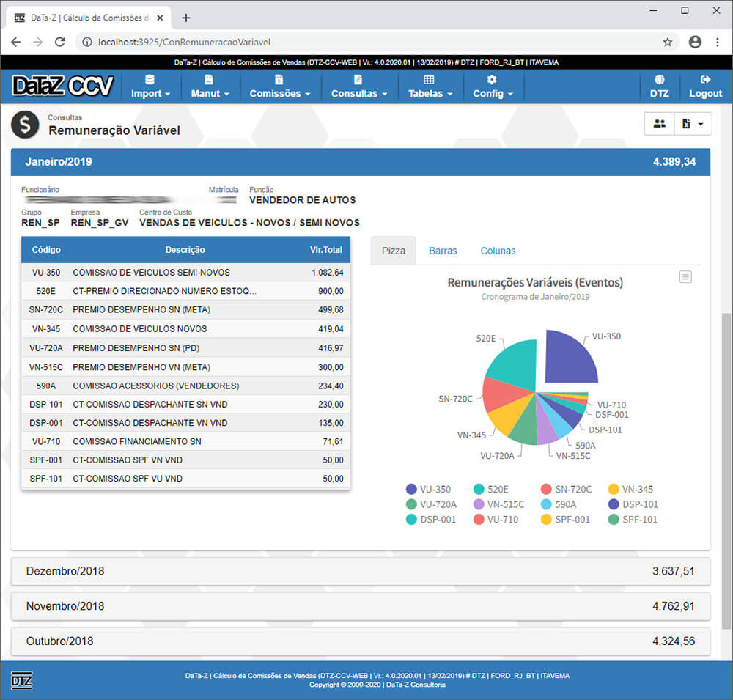Expand the Dezembro/2018 panel

(360, 571)
